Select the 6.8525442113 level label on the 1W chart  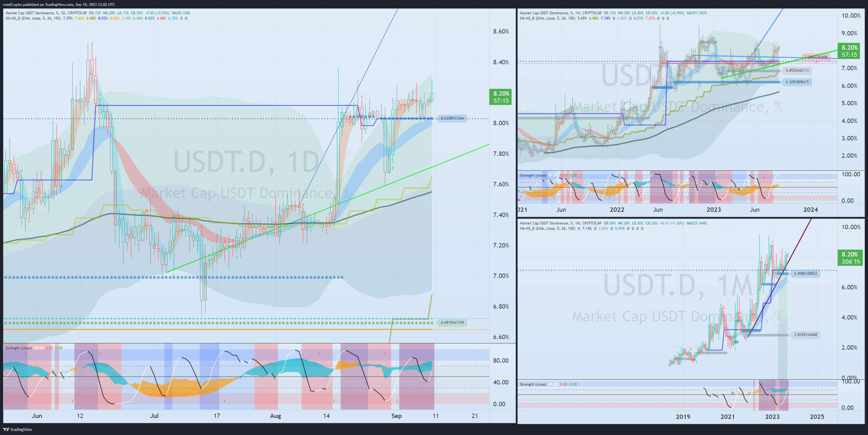click(797, 70)
